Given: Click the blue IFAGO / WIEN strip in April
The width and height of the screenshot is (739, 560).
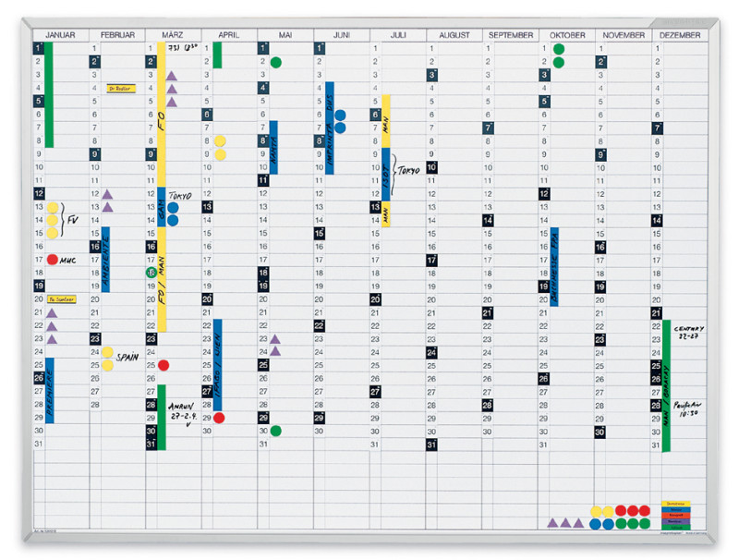Looking at the screenshot, I should click(218, 365).
